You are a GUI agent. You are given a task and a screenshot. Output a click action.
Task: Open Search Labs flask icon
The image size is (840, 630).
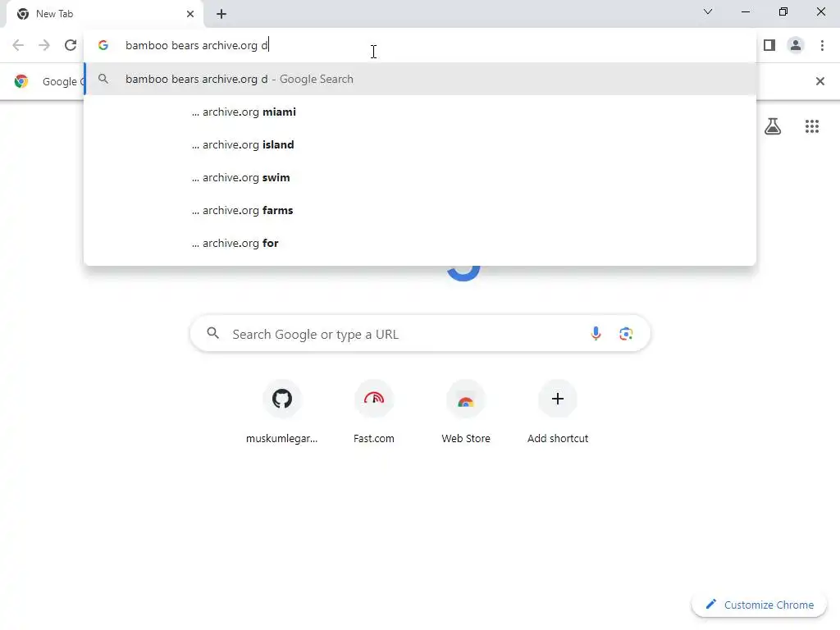click(x=773, y=126)
